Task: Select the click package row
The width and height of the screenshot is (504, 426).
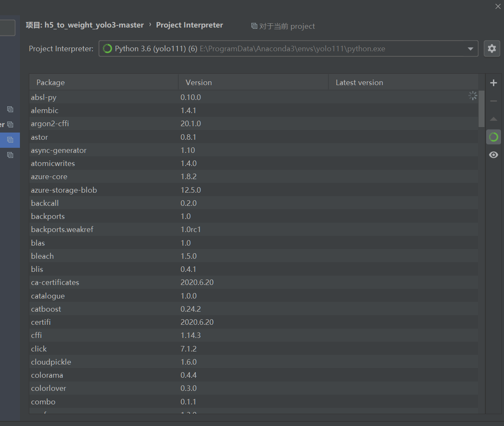Action: point(253,349)
